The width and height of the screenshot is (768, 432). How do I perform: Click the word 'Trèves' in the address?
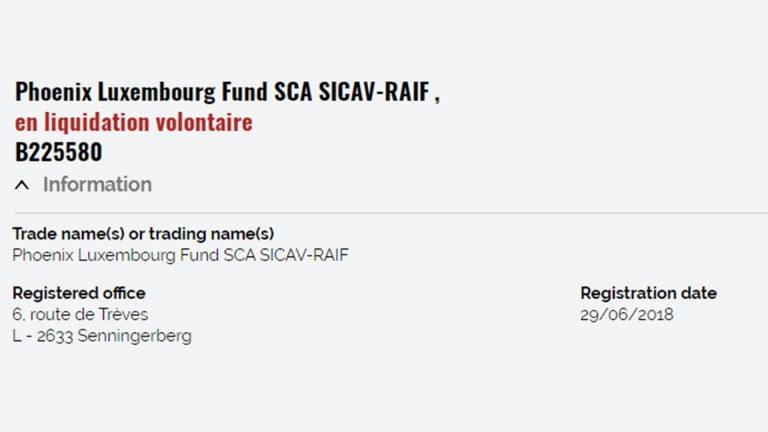click(x=125, y=315)
